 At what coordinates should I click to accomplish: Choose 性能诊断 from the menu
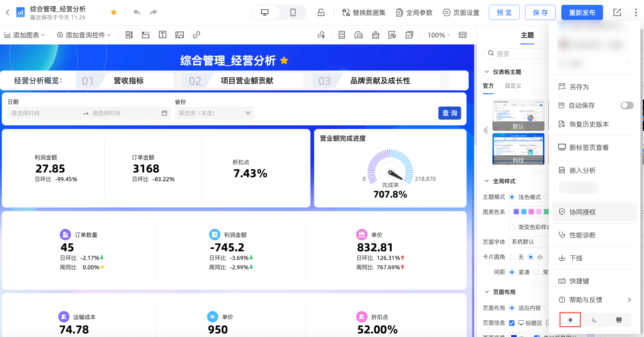(595, 235)
